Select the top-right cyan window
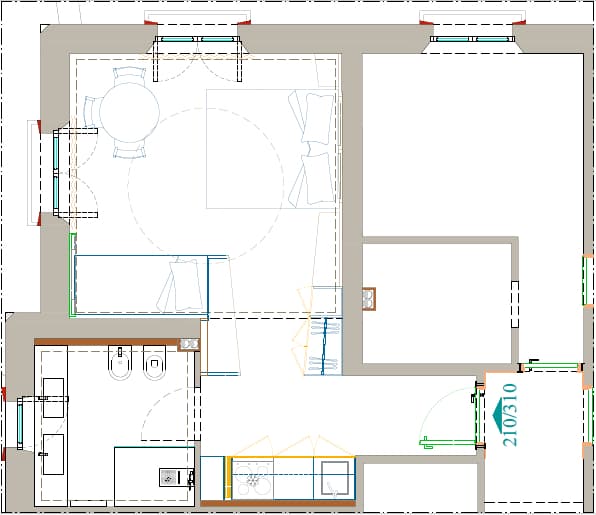 pos(472,39)
